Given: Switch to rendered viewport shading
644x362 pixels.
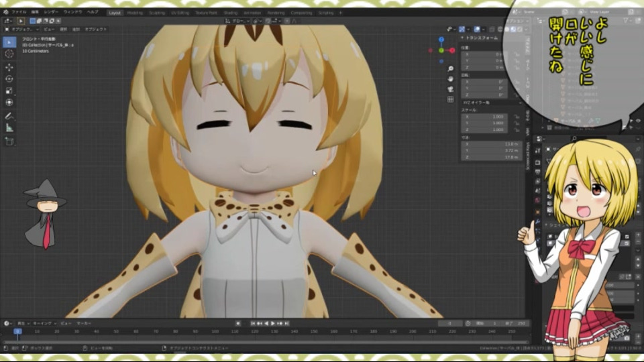Looking at the screenshot, I should tap(519, 29).
